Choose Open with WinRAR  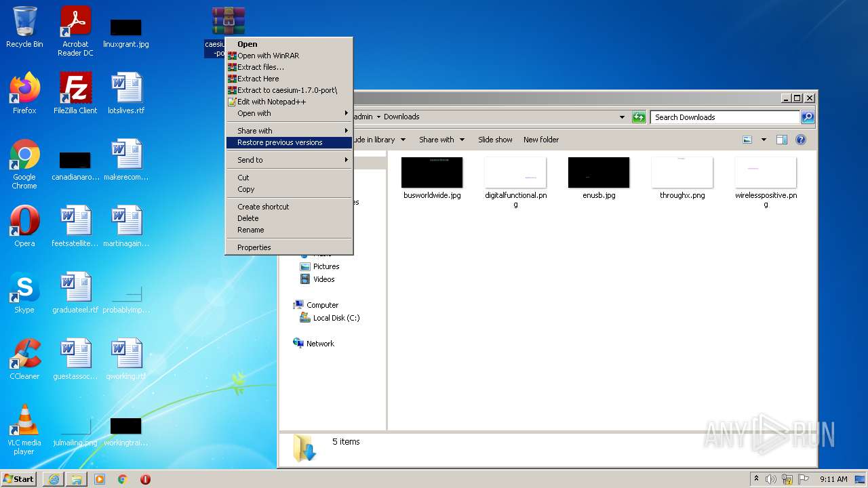[290, 56]
